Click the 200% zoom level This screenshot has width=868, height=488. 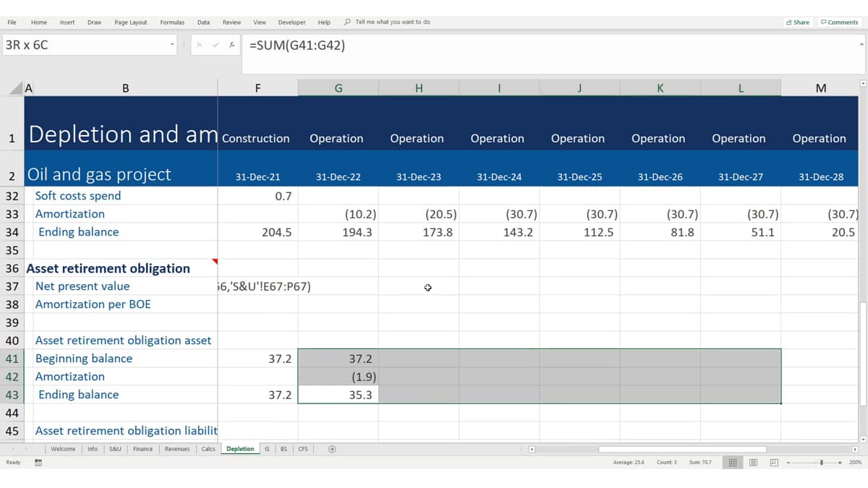(x=855, y=463)
